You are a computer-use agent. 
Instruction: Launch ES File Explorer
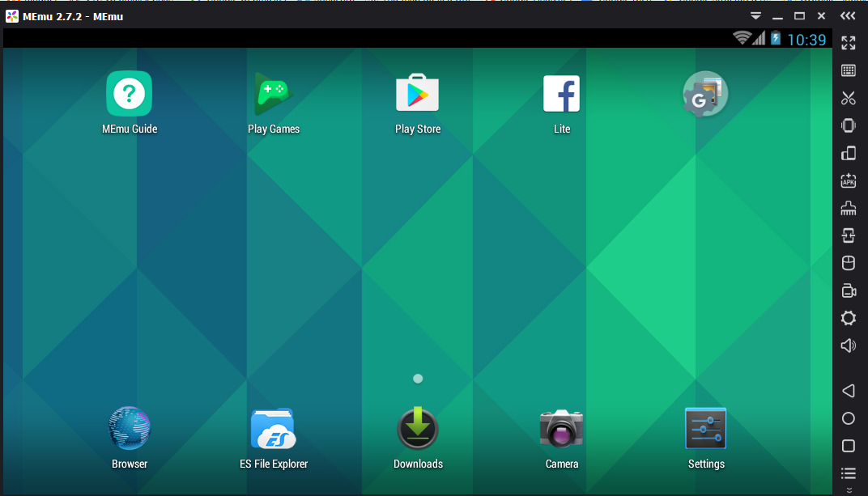(273, 429)
